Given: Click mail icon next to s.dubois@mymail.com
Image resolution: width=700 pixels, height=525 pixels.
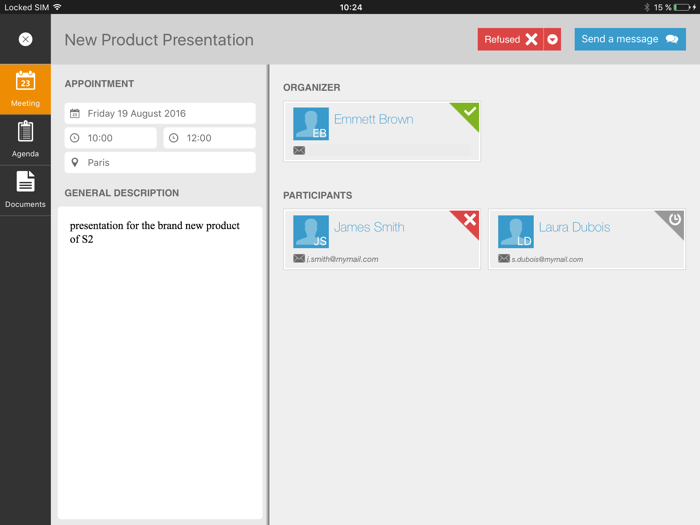Looking at the screenshot, I should (x=504, y=258).
